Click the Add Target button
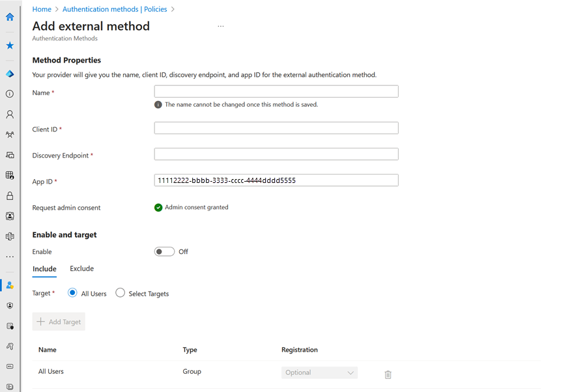Image resolution: width=587 pixels, height=392 pixels. pos(58,321)
